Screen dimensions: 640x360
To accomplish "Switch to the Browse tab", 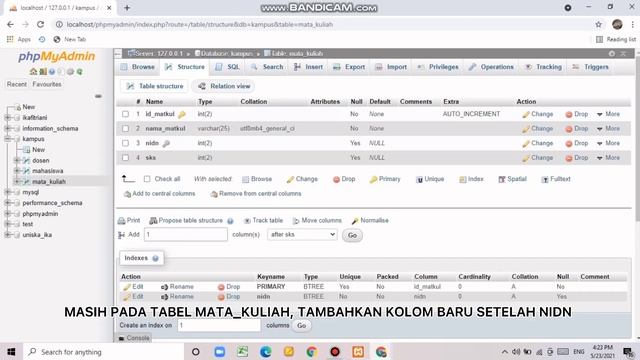I will coord(138,67).
